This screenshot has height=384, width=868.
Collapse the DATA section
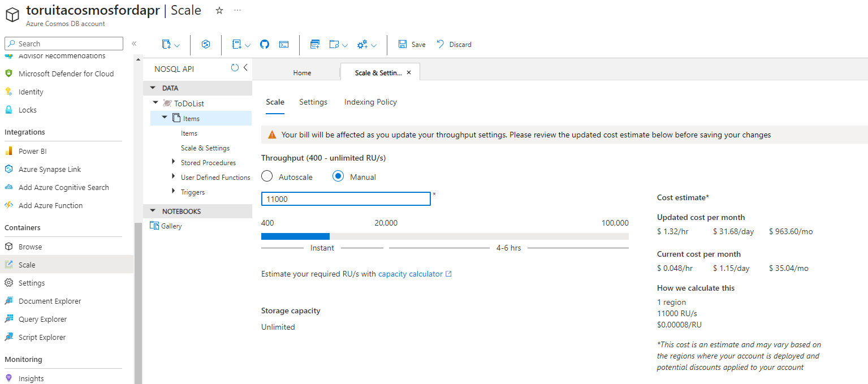tap(152, 88)
